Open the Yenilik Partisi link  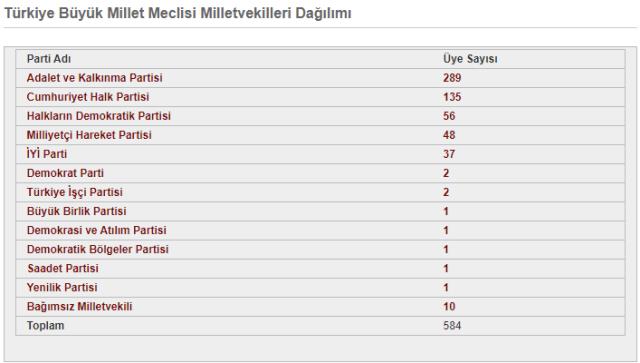coord(62,287)
